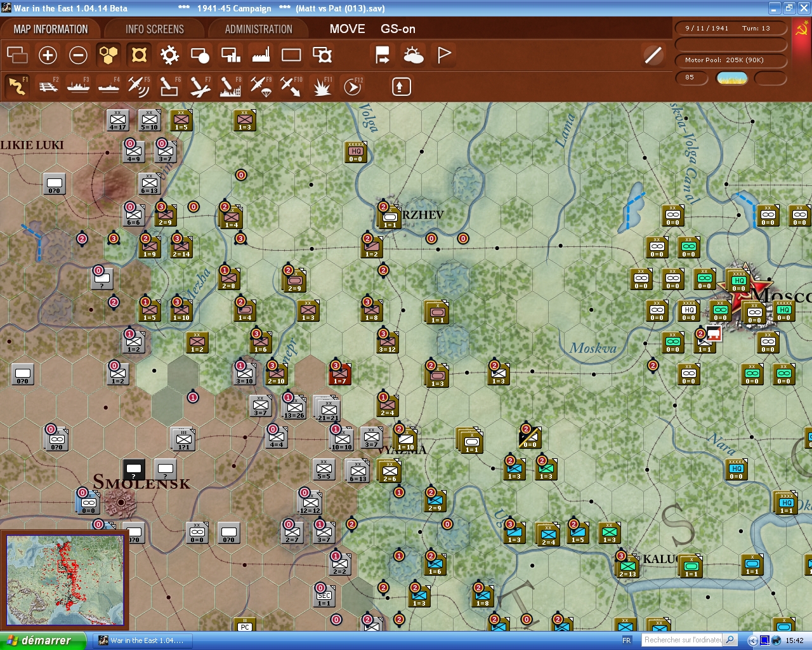This screenshot has width=812, height=650.
Task: Toggle the yellow hex grid display
Action: coord(108,55)
